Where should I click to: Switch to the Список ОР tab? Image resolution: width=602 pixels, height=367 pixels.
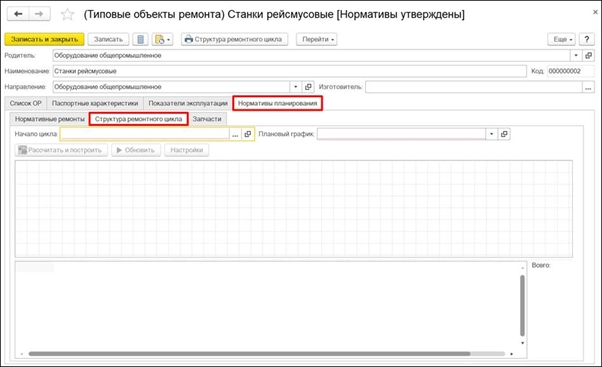[x=26, y=103]
